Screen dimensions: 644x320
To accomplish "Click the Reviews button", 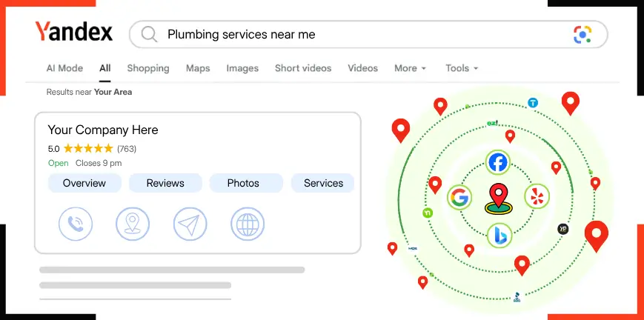I will (x=165, y=183).
